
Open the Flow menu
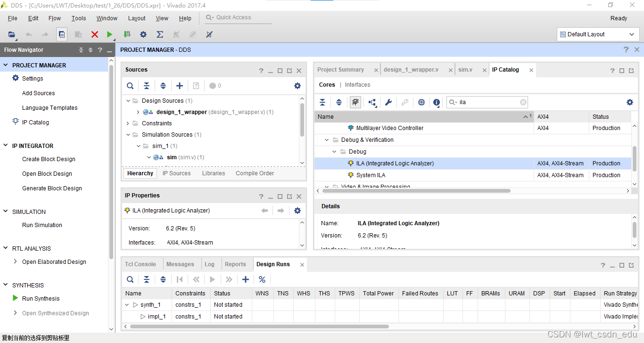(55, 18)
